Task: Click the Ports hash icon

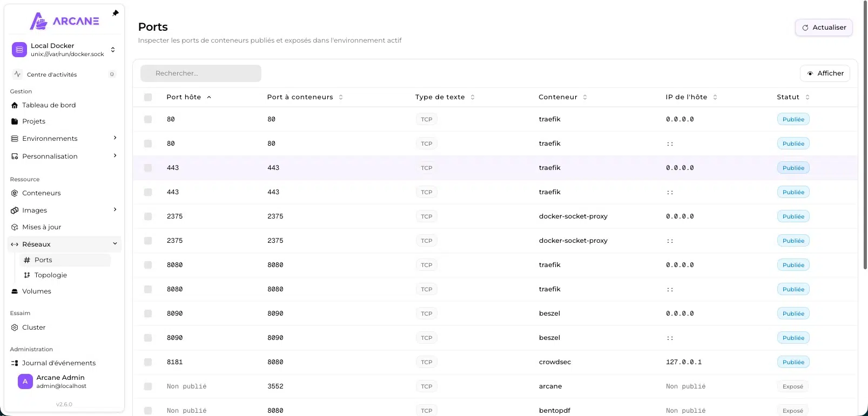Action: (x=27, y=260)
